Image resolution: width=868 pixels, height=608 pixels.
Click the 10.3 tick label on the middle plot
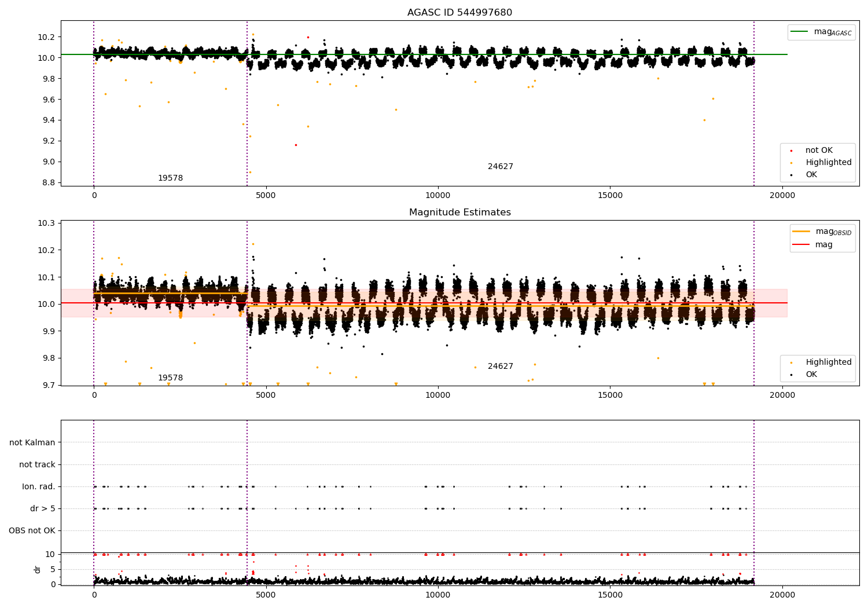point(46,224)
